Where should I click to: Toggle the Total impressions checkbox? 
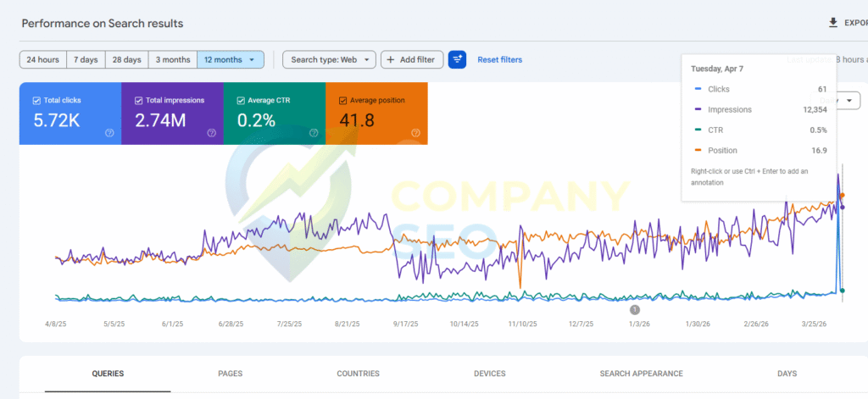tap(139, 100)
